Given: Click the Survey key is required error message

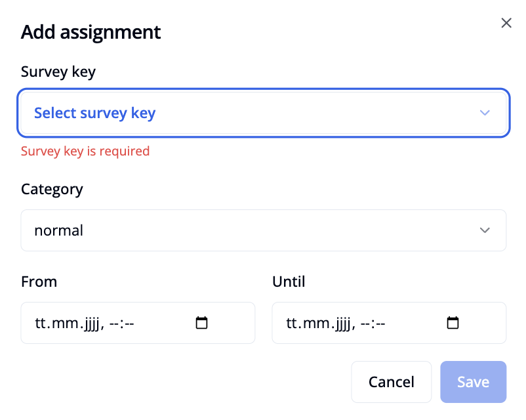Looking at the screenshot, I should [85, 151].
